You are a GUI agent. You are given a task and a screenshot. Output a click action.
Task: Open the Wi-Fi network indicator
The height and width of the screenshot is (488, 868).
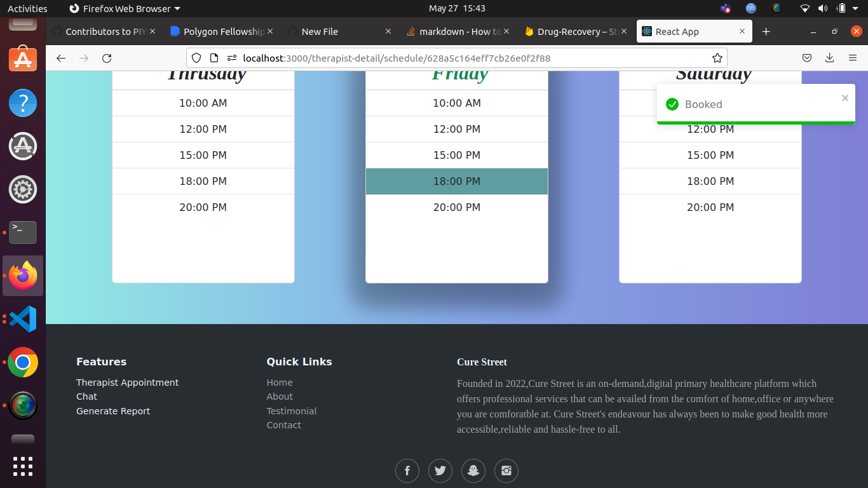point(805,8)
